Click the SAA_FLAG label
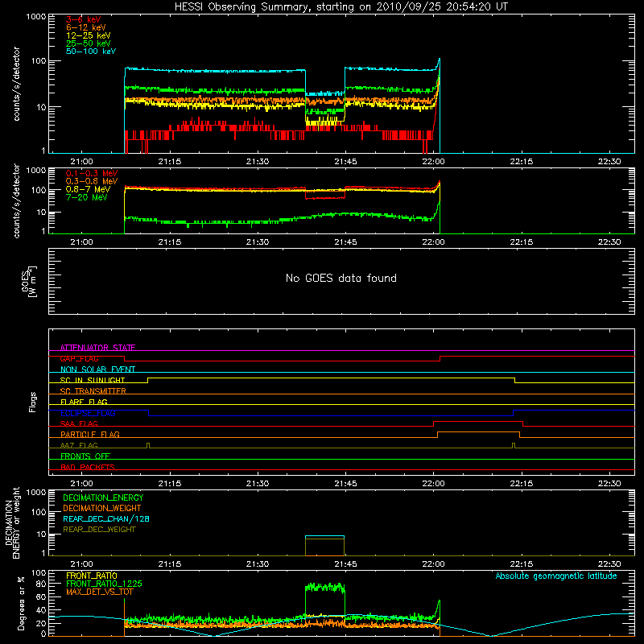The image size is (644, 644). click(79, 423)
